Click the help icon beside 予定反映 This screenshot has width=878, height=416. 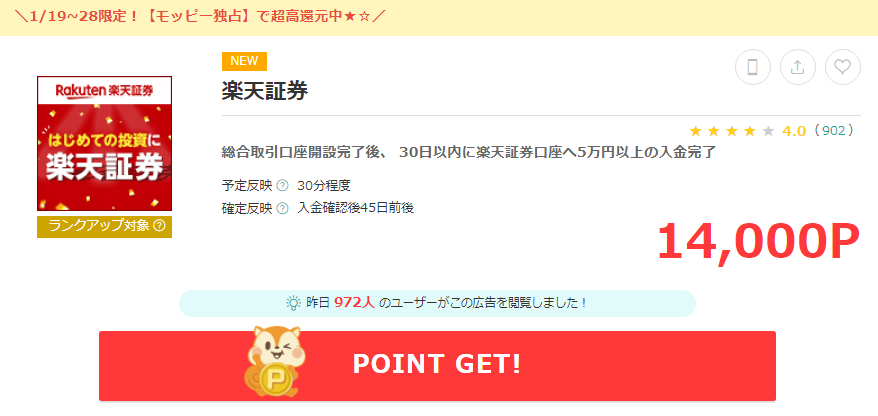tap(283, 185)
